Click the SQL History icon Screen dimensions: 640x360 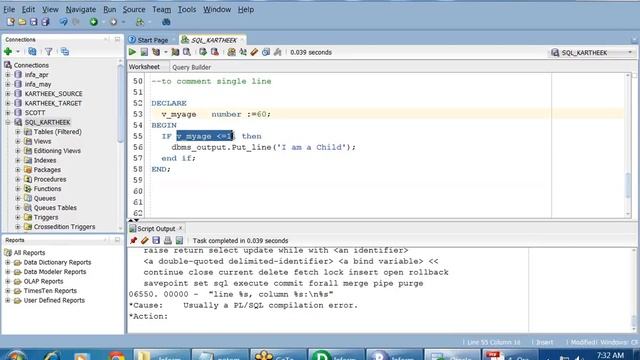pos(266,52)
